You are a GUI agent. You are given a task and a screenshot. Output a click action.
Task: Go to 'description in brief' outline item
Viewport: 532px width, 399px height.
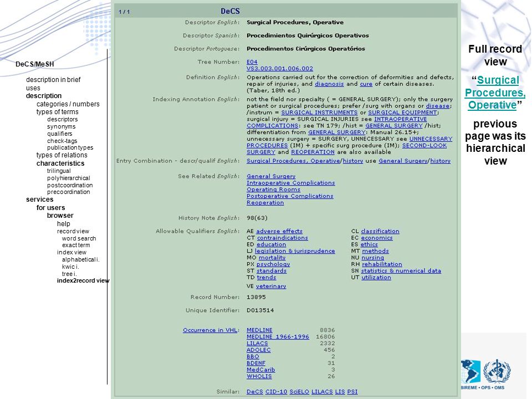53,80
